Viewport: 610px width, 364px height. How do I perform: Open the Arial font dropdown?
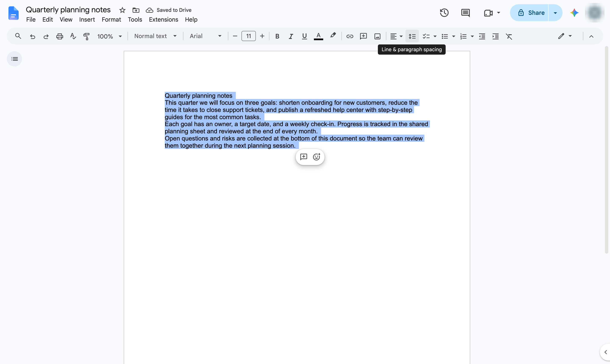pos(206,36)
